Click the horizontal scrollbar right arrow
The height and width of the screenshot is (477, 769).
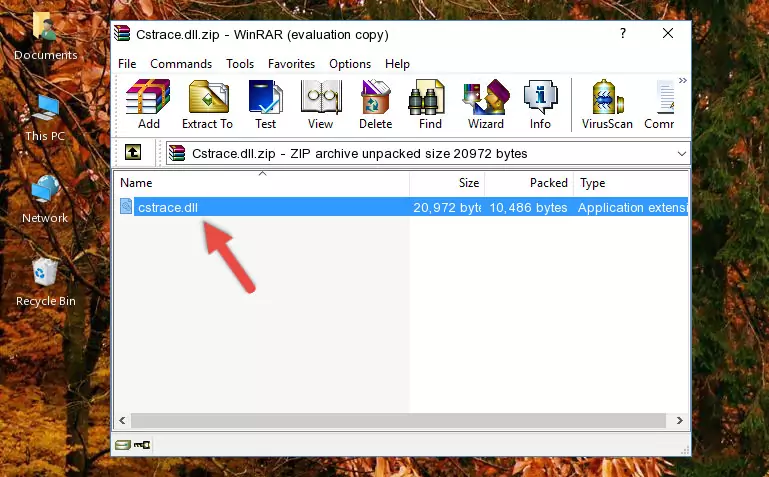tap(679, 420)
